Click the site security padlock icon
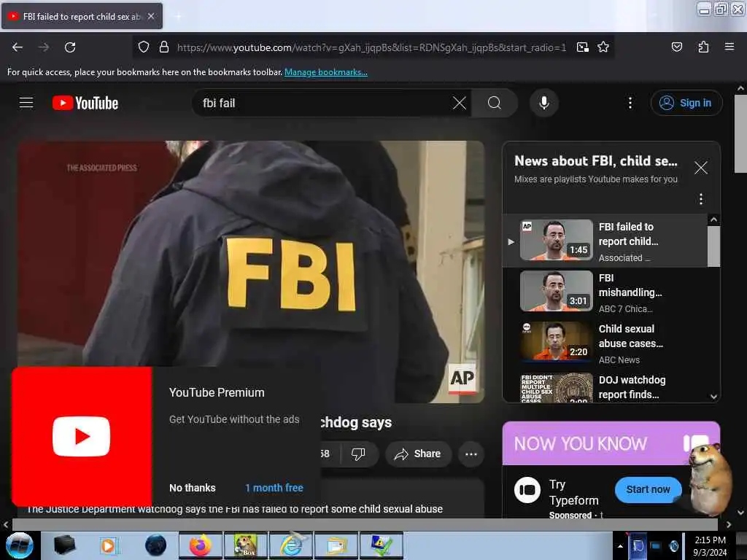This screenshot has height=560, width=747. point(164,47)
